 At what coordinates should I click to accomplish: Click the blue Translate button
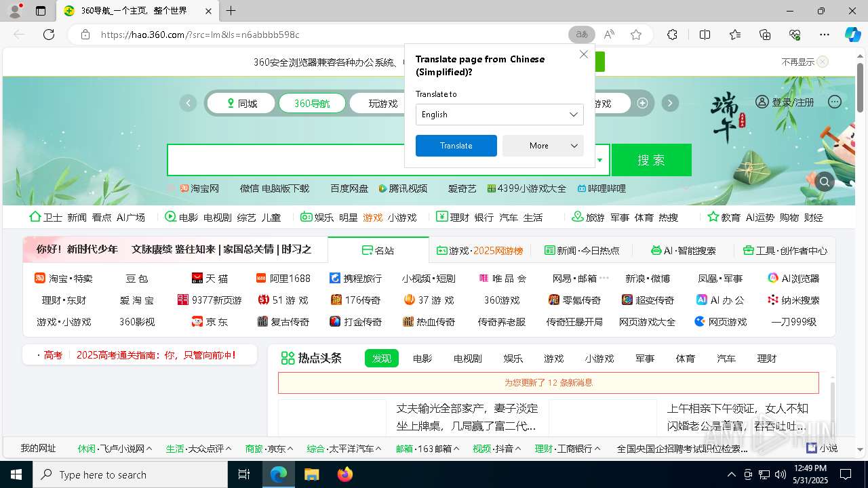click(456, 146)
